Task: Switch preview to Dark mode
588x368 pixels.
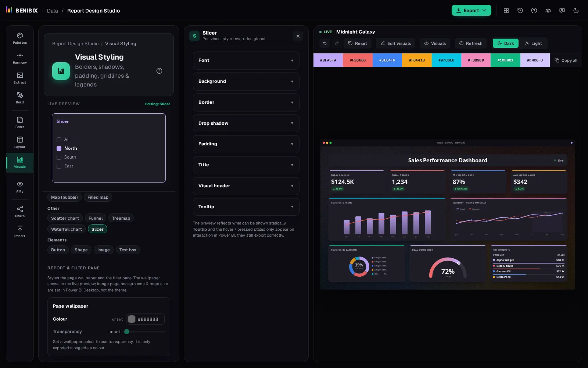Action: click(x=506, y=43)
